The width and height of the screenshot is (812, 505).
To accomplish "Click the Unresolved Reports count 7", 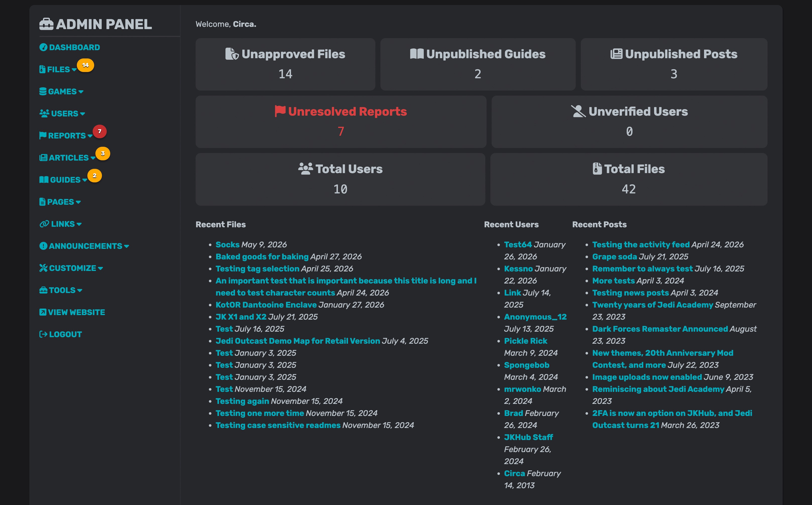I will (x=341, y=131).
